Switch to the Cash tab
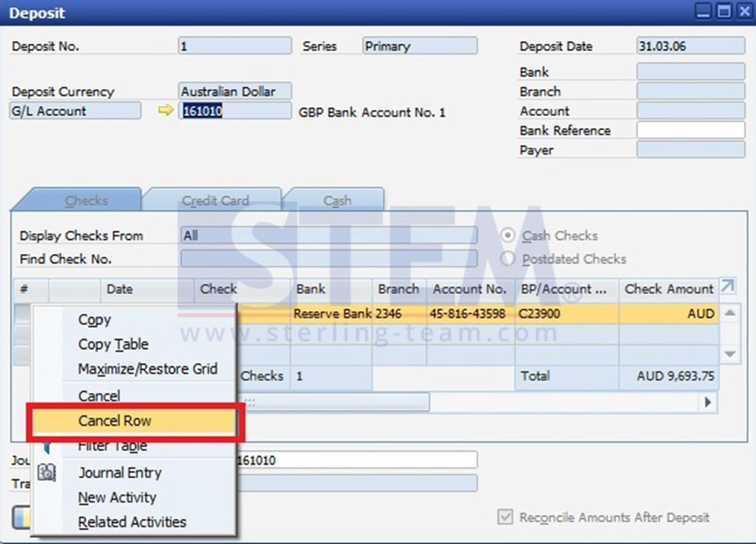Viewport: 756px width, 544px height. (337, 200)
